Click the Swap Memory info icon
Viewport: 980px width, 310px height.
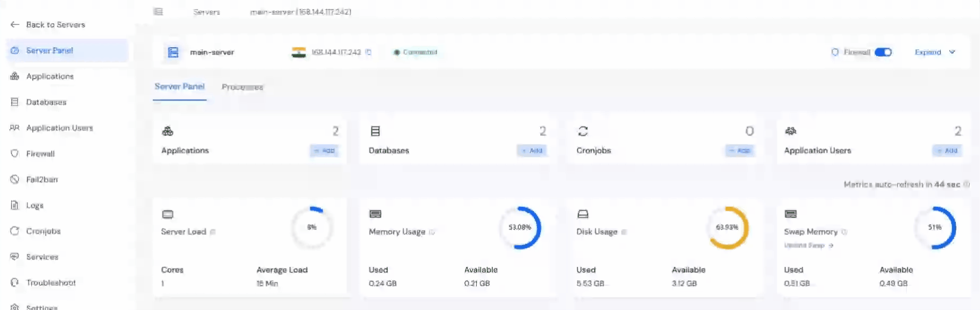844,232
